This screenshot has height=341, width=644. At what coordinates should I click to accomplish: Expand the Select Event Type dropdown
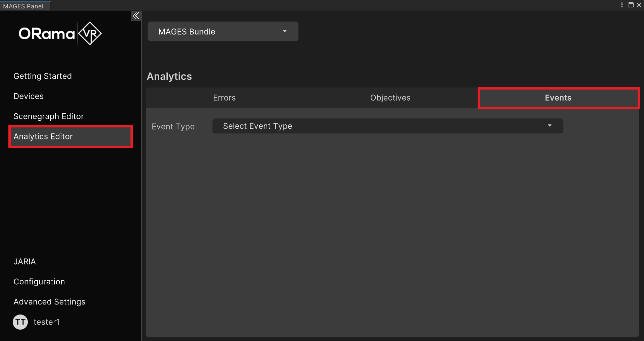pyautogui.click(x=387, y=126)
